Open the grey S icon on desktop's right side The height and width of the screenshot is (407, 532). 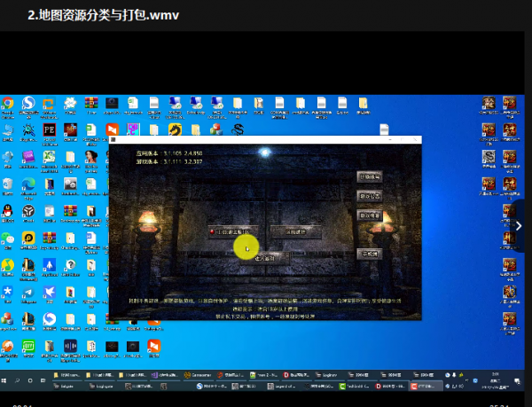pyautogui.click(x=489, y=157)
